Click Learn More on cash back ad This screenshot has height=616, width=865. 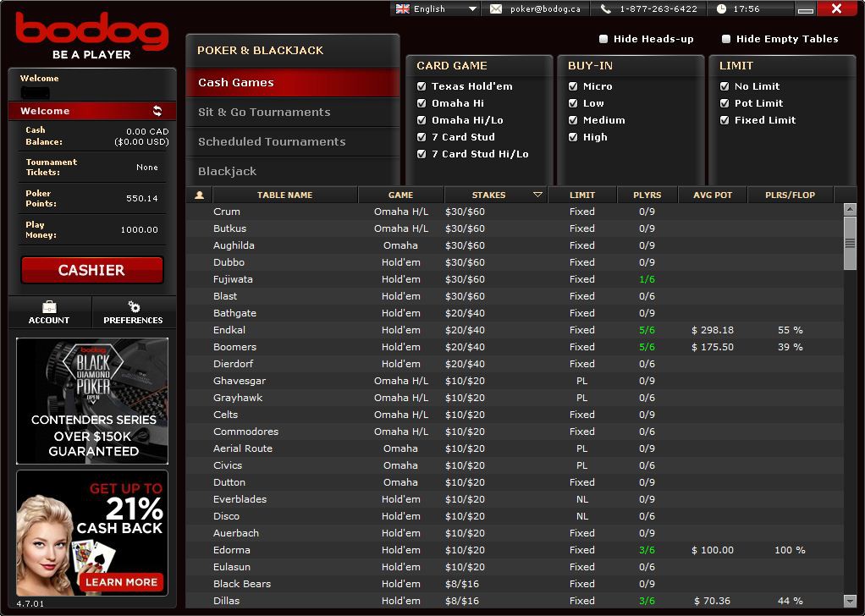click(x=121, y=582)
